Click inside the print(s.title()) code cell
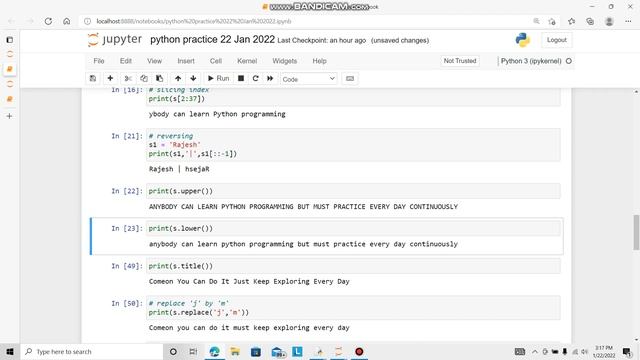The height and width of the screenshot is (360, 640). (x=353, y=266)
